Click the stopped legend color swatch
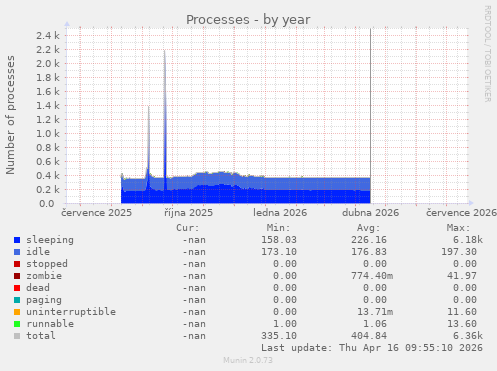The width and height of the screenshot is (497, 371). [x=17, y=264]
